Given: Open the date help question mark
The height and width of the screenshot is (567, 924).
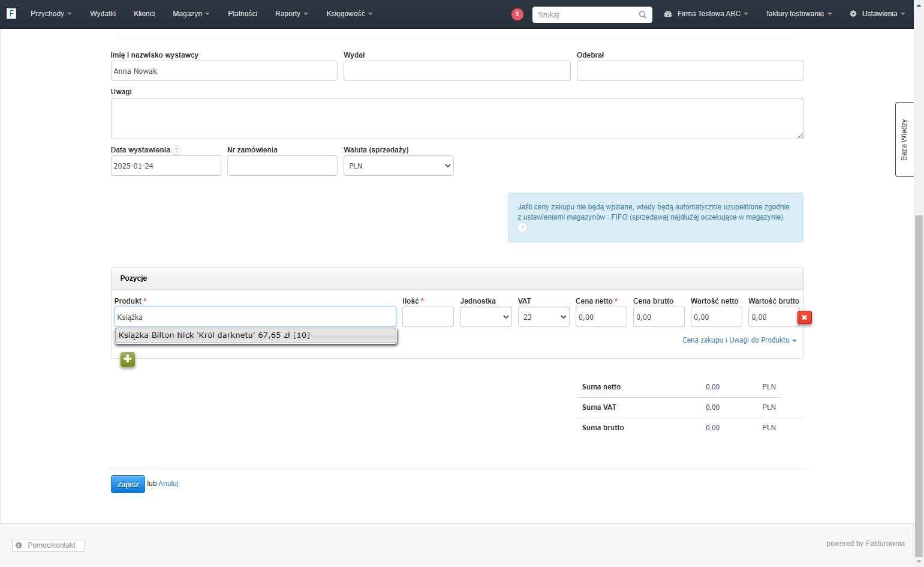Looking at the screenshot, I should 176,150.
